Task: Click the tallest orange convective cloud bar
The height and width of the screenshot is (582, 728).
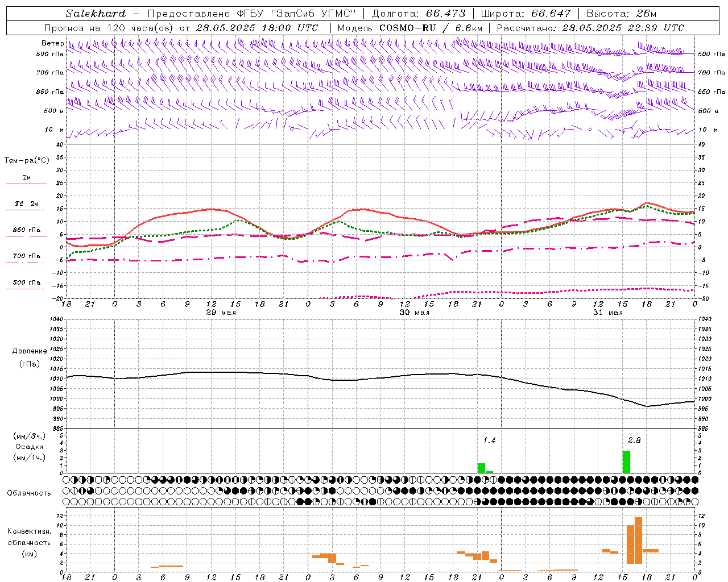Action: click(638, 540)
